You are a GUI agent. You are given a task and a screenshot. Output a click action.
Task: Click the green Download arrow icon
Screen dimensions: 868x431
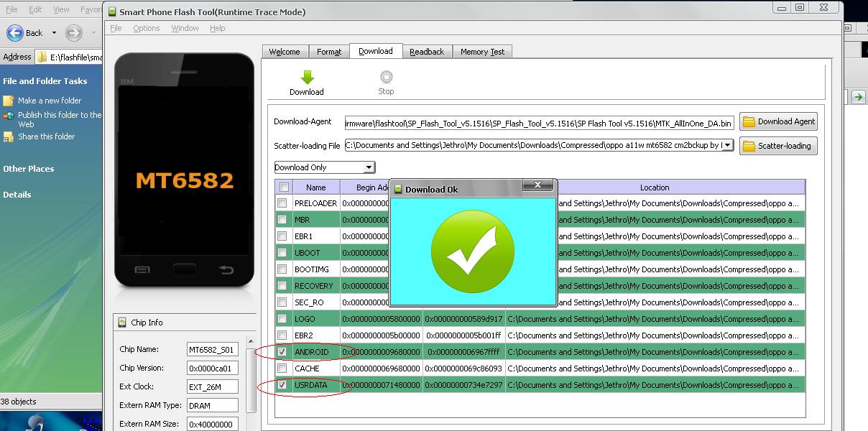(307, 78)
